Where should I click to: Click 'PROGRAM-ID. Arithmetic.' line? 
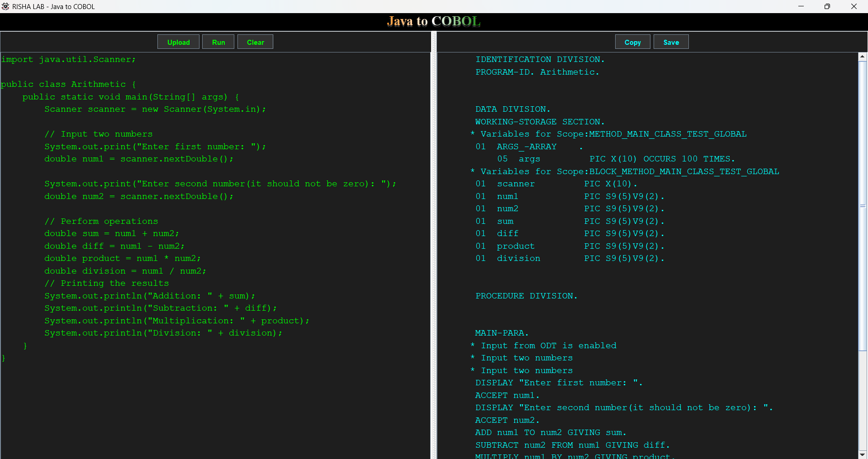[537, 72]
